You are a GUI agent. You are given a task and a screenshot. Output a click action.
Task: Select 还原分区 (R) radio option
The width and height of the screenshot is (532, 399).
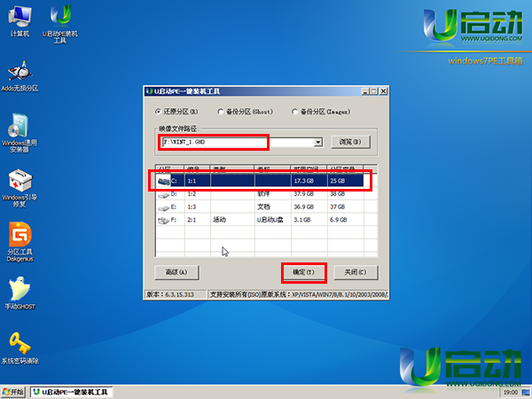(176, 112)
